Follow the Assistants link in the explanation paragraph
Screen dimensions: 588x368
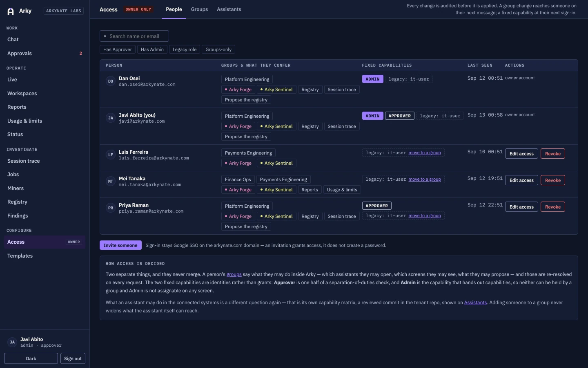tap(475, 303)
